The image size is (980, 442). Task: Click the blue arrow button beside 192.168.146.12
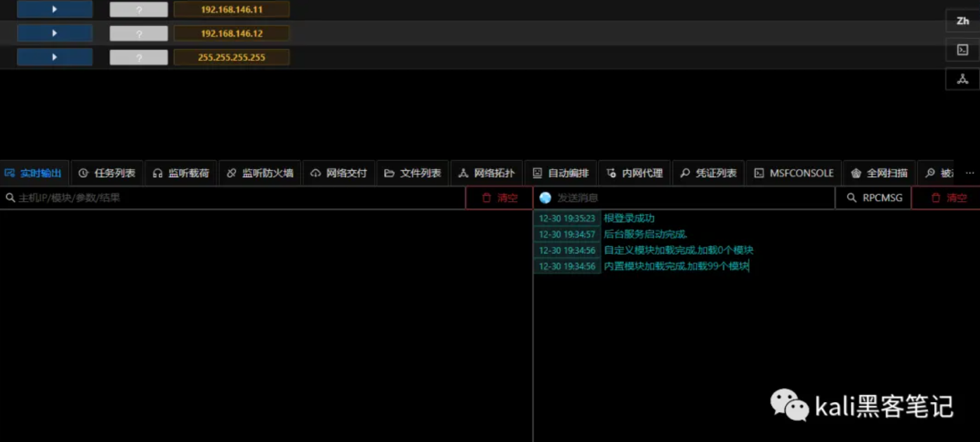[55, 33]
